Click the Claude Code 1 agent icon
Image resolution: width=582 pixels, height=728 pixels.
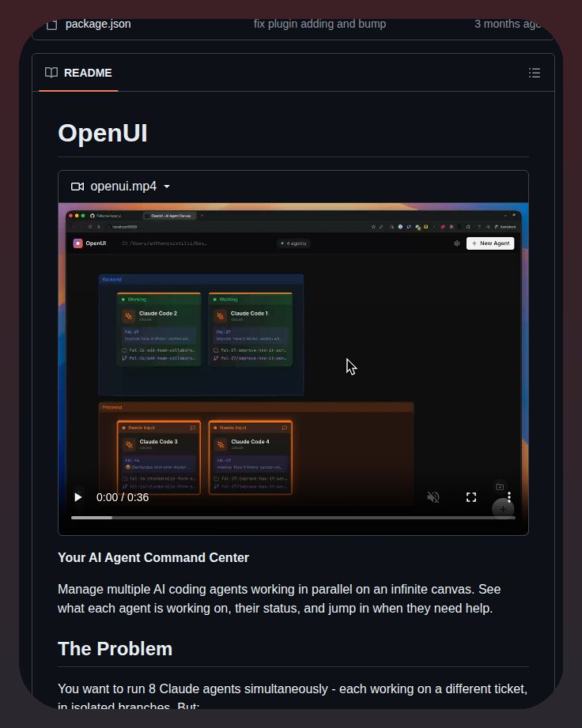point(220,315)
